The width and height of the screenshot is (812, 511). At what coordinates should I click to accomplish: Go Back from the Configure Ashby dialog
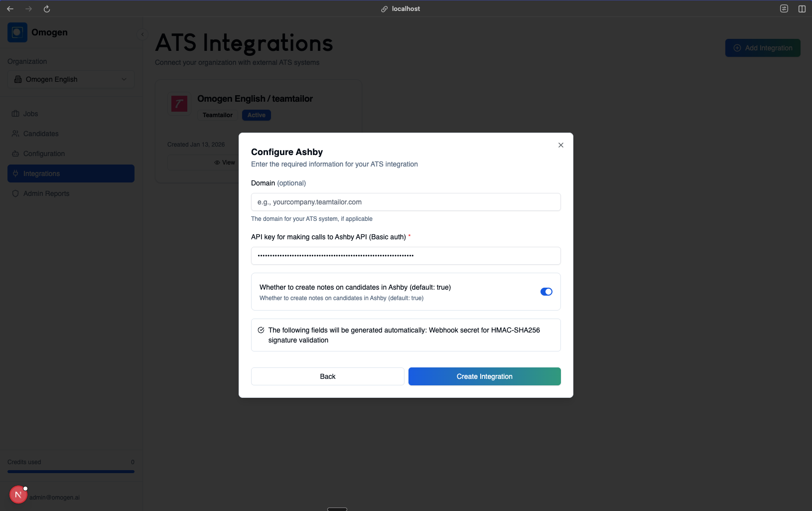[x=327, y=376]
